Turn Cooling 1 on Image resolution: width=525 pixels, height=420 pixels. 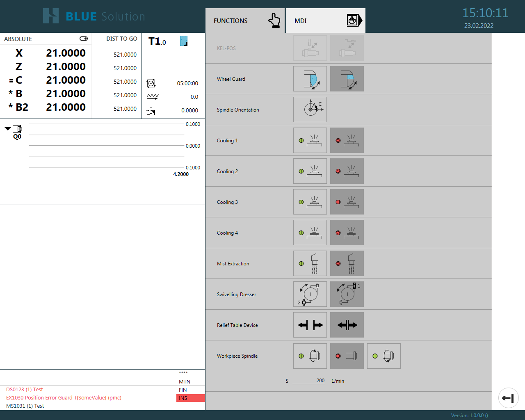tap(310, 140)
